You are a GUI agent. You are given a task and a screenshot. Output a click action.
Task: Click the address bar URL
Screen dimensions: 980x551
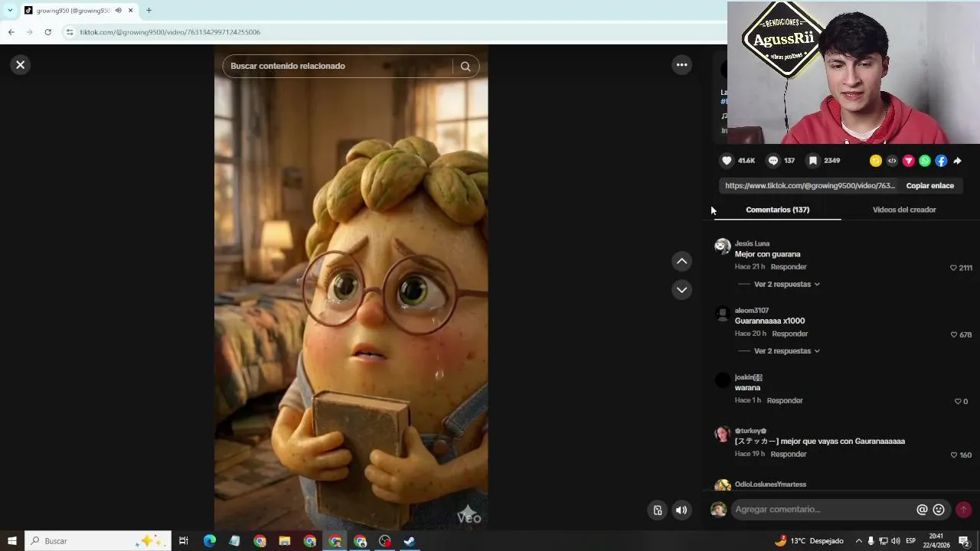(170, 32)
